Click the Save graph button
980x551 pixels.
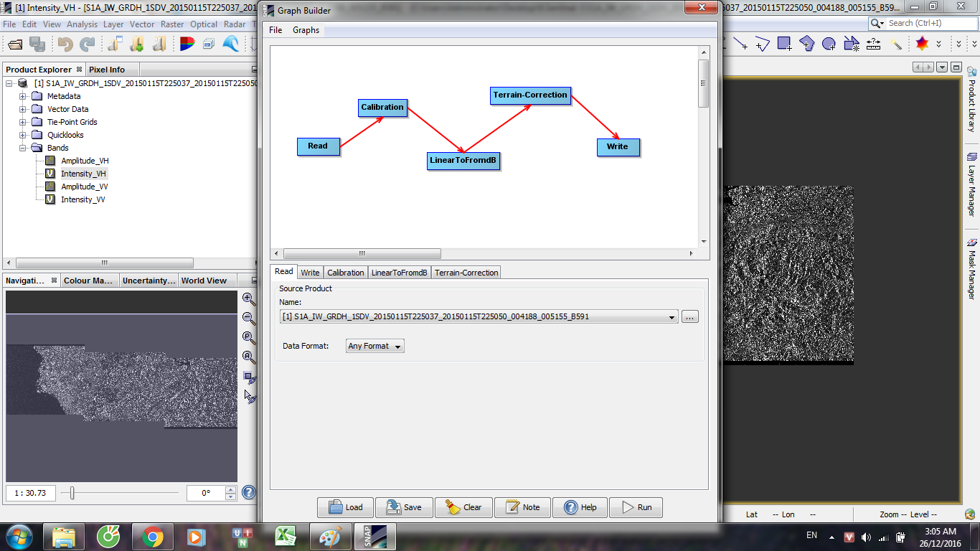[x=404, y=507]
